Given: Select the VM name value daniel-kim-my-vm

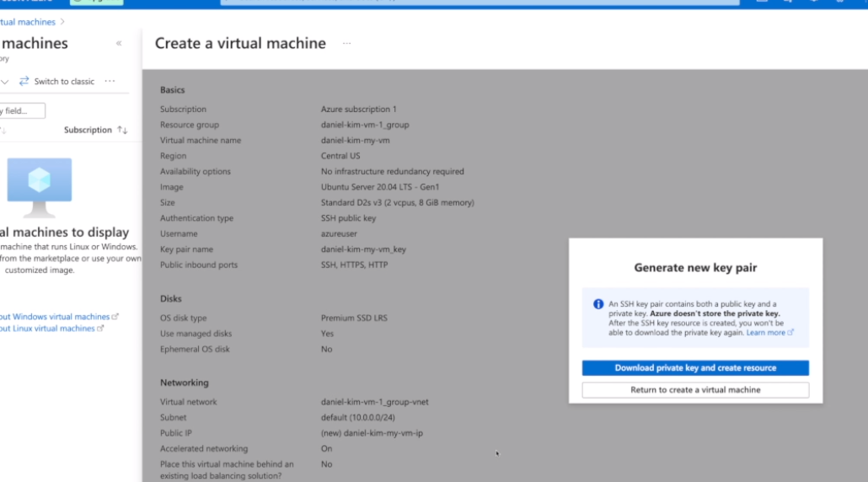Looking at the screenshot, I should pos(356,141).
